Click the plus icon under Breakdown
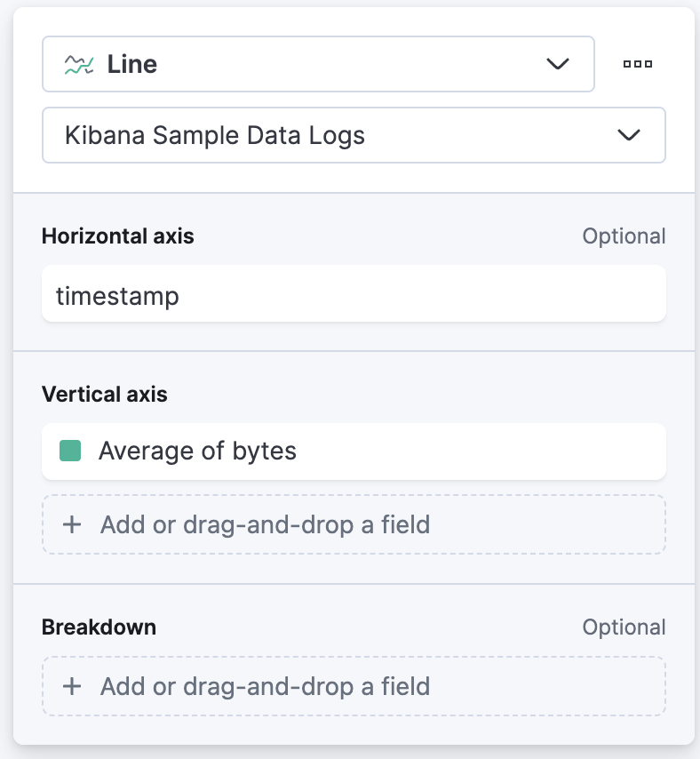700x759 pixels. [72, 686]
